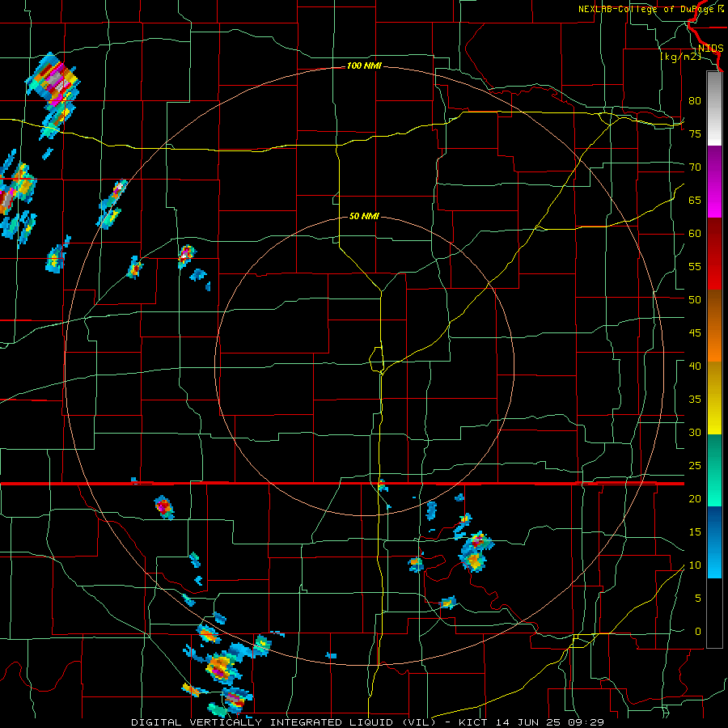Image resolution: width=728 pixels, height=728 pixels.
Task: Click the 30 value on the scale
Action: pyautogui.click(x=695, y=433)
